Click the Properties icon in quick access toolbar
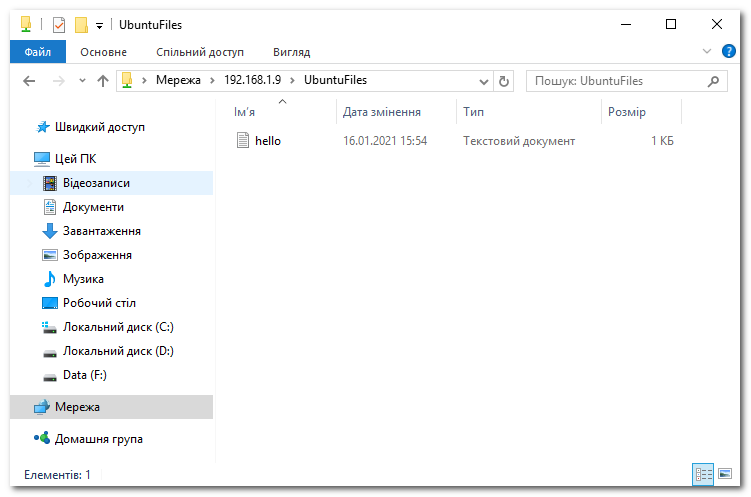 (59, 25)
